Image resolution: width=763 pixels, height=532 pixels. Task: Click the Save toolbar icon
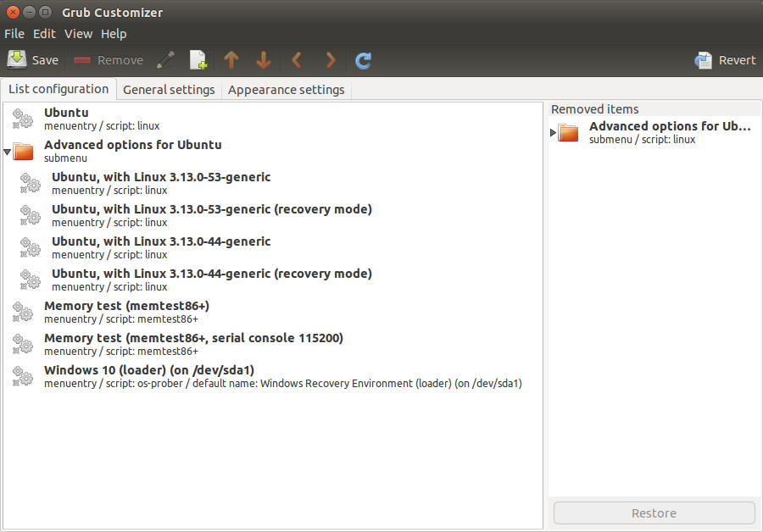click(x=32, y=60)
